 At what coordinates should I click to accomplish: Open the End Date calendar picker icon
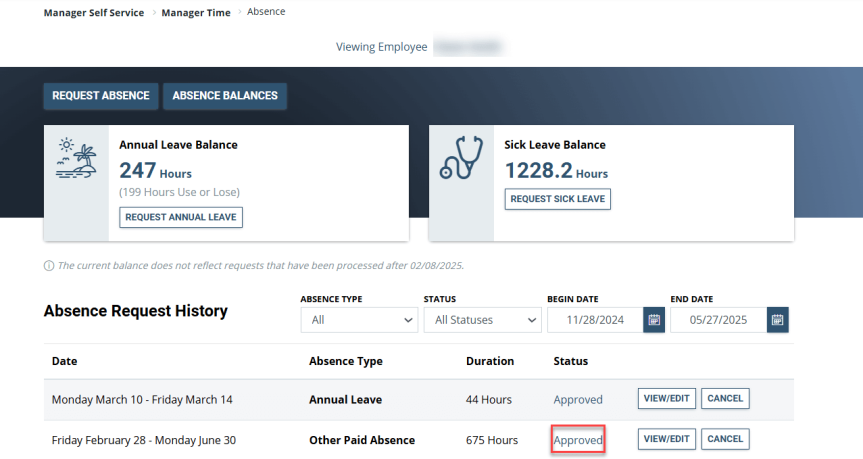pos(777,320)
